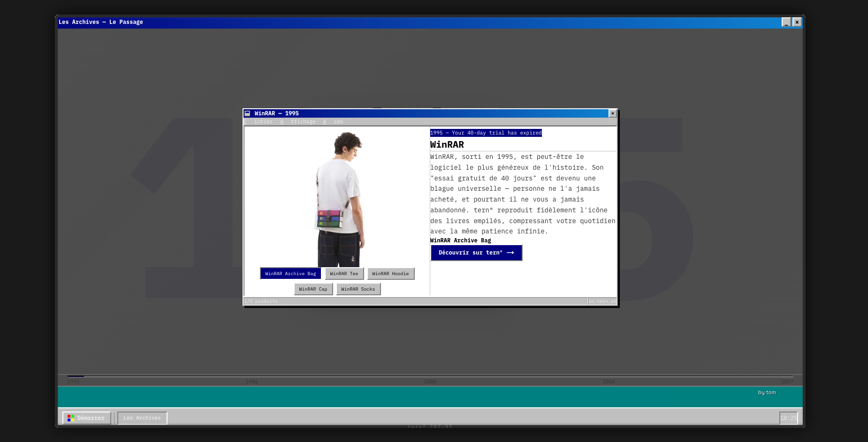Open Les Archives taskbar button
This screenshot has height=442, width=868.
pos(142,418)
